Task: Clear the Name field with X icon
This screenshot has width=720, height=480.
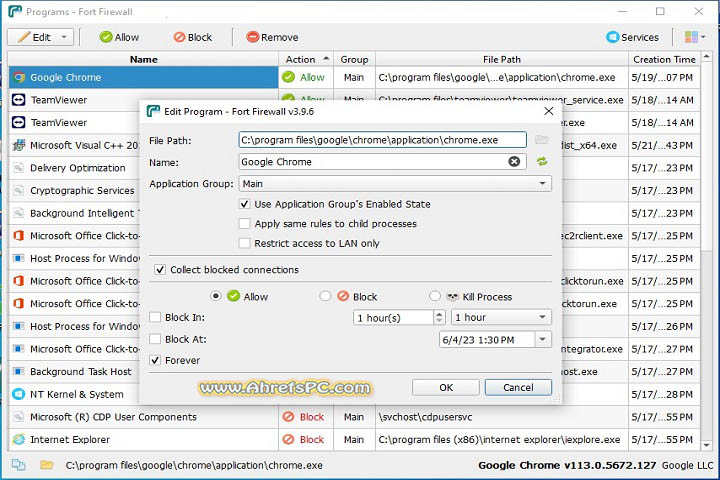Action: (514, 162)
